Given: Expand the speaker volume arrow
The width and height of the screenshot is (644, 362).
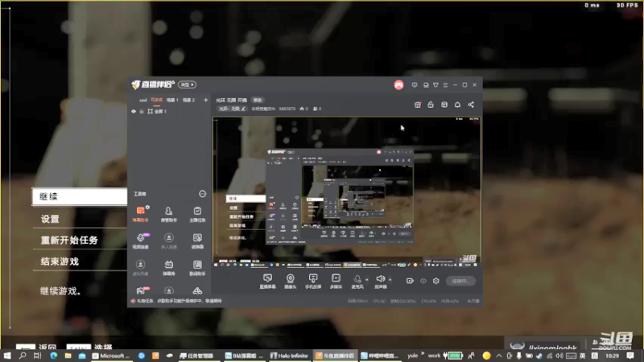Looking at the screenshot, I should [390, 279].
